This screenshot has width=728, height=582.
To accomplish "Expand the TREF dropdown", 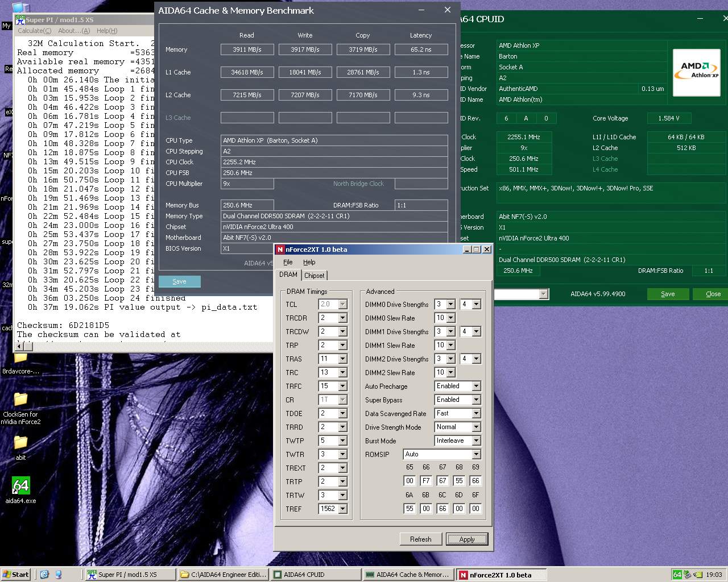I will (342, 509).
